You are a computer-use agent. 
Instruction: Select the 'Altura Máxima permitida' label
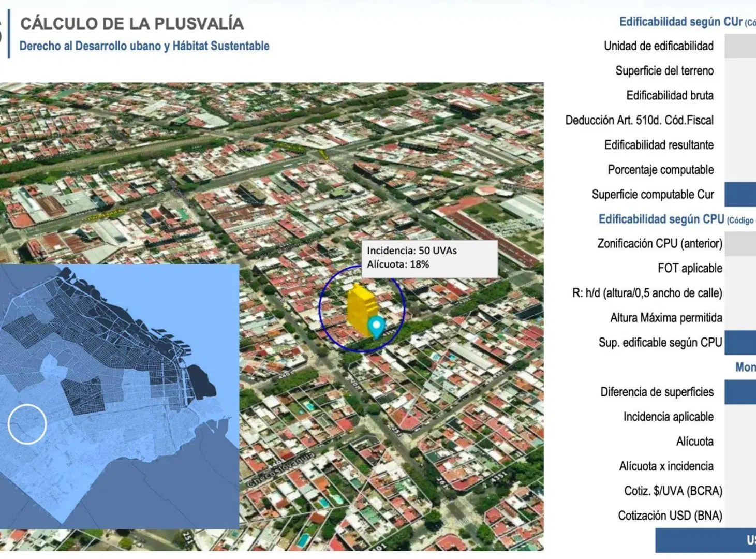[666, 318]
